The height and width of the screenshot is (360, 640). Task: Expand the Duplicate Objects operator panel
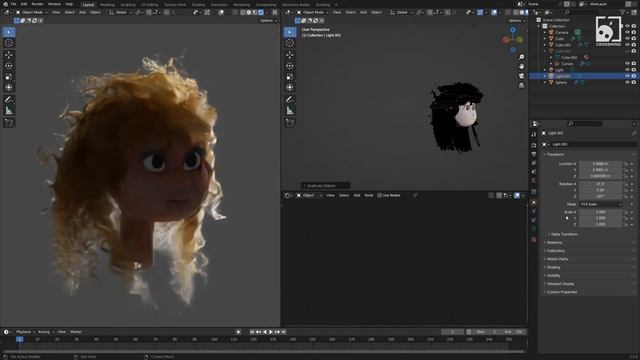pos(325,186)
